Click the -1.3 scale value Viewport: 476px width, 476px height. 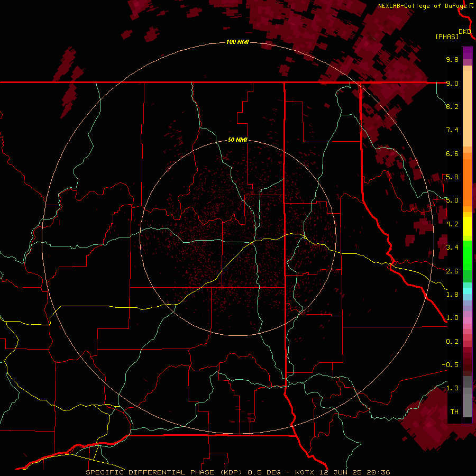point(450,388)
